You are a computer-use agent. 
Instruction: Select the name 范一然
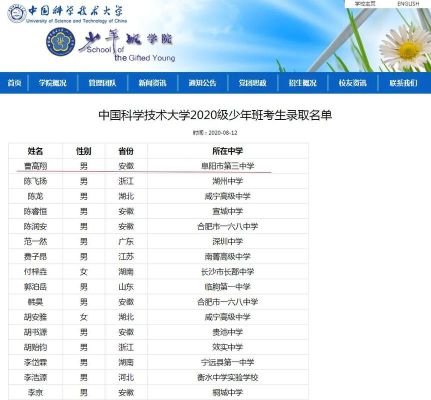coord(35,241)
